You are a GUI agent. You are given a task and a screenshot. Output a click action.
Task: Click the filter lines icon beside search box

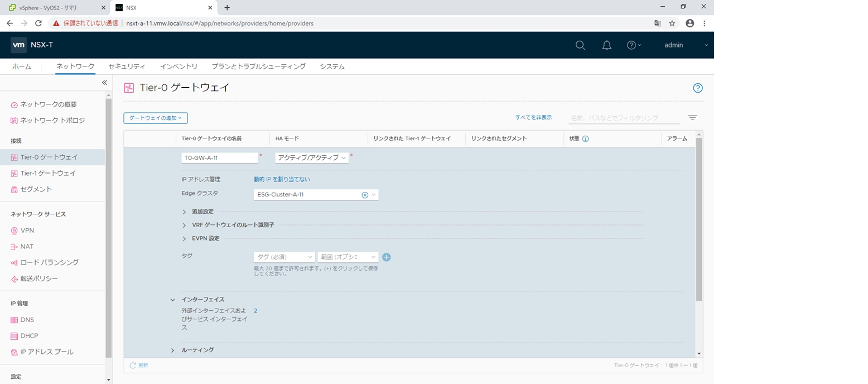(692, 118)
